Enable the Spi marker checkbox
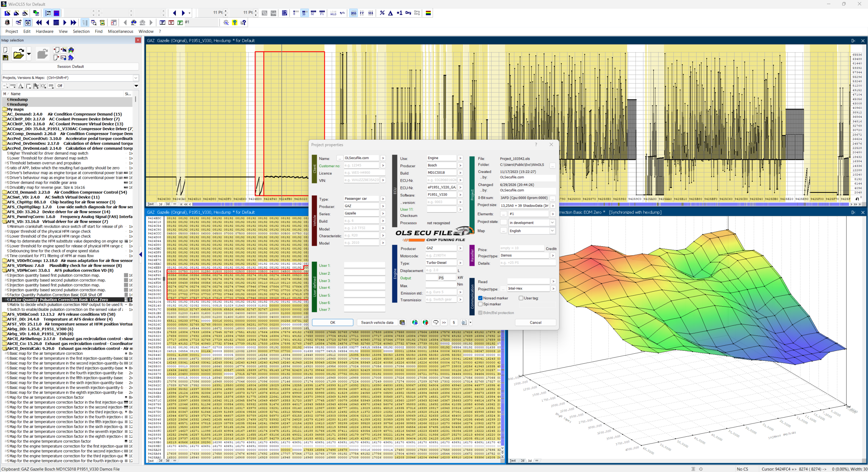 [480, 304]
